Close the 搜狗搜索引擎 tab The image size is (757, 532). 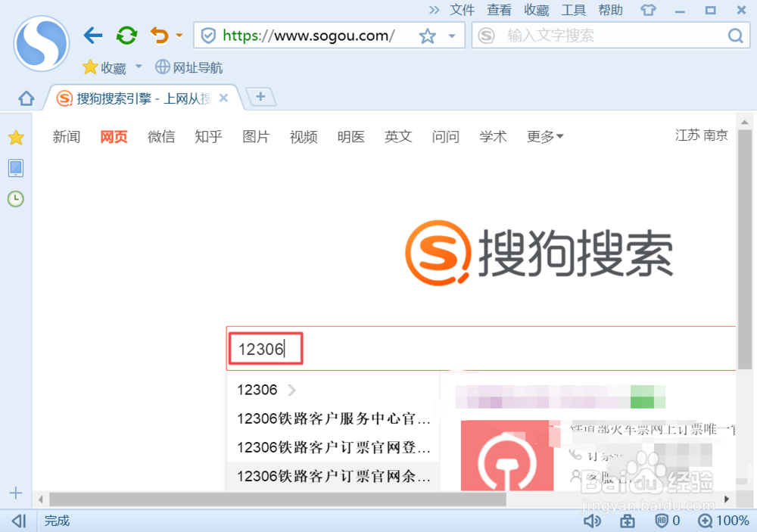click(223, 98)
